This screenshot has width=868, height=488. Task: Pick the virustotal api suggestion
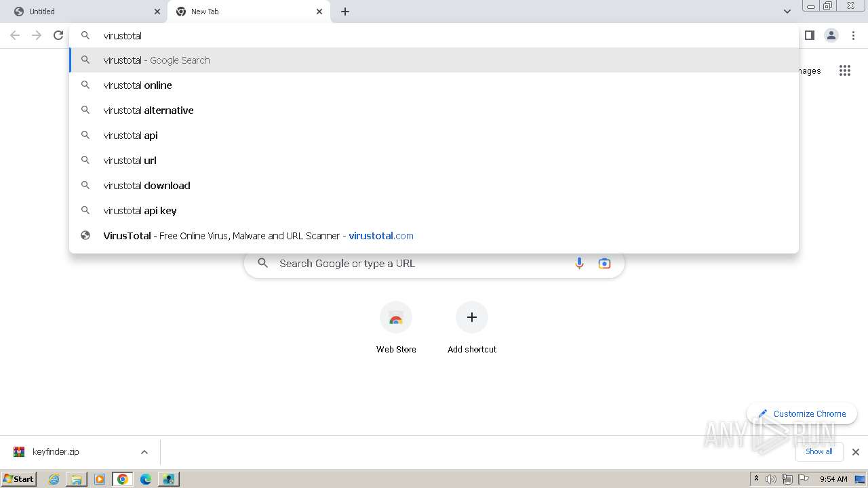pyautogui.click(x=434, y=136)
